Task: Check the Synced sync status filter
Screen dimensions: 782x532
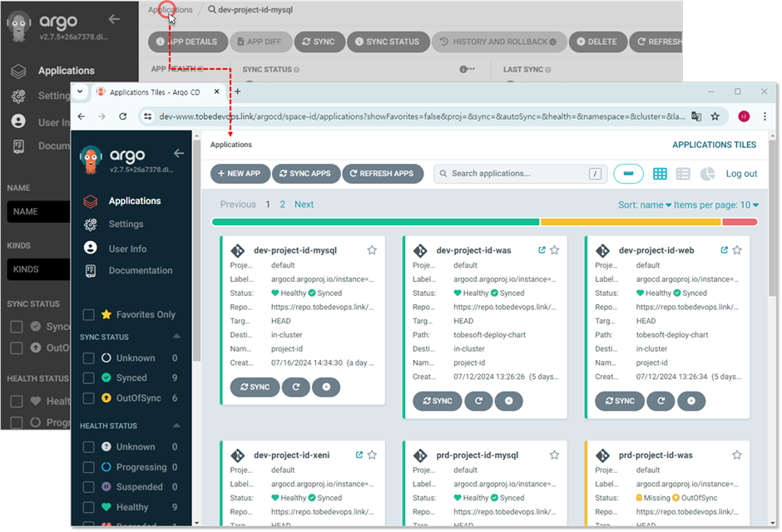Action: (x=88, y=378)
